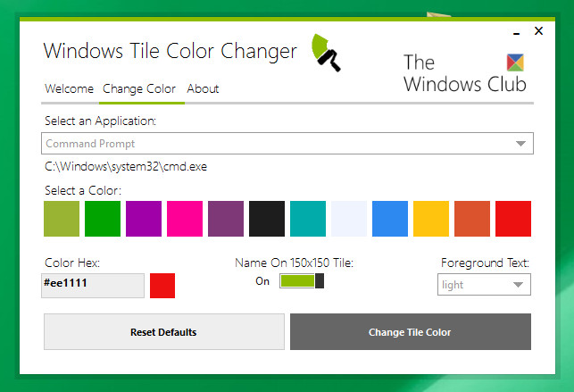Viewport: 574px width, 392px height.
Task: Pick the plum violet color swatch
Action: [x=226, y=219]
